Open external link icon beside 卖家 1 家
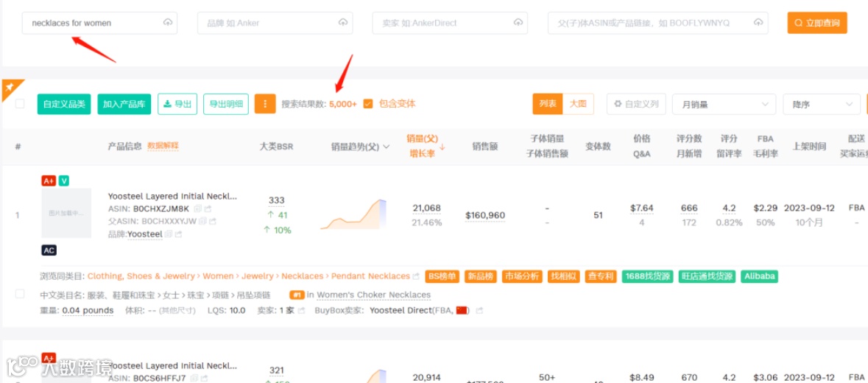 point(302,311)
